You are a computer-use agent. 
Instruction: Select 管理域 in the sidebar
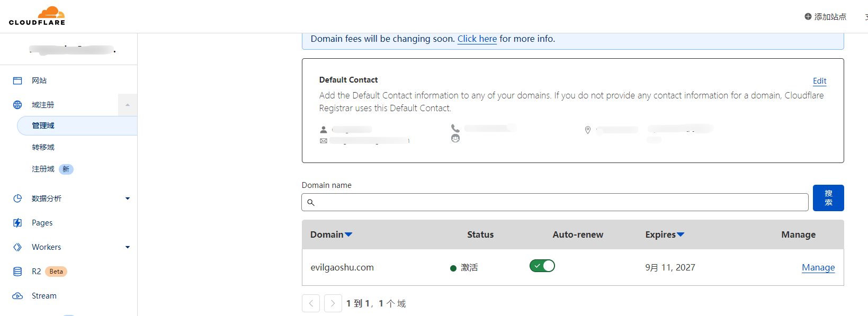tap(77, 125)
